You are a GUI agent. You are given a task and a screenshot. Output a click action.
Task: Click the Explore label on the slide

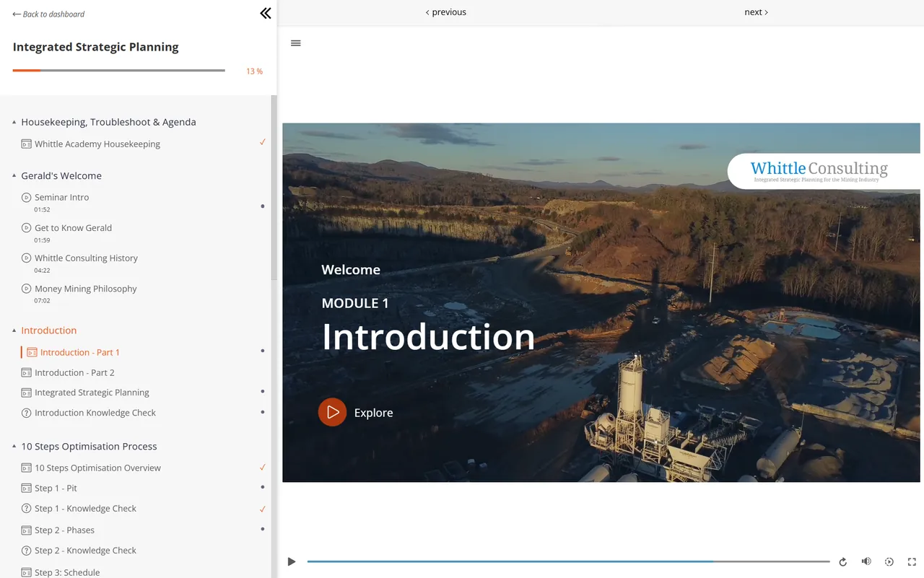click(373, 413)
